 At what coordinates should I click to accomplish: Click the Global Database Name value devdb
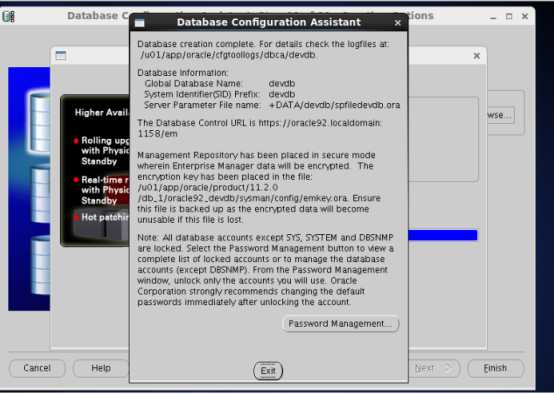(282, 84)
